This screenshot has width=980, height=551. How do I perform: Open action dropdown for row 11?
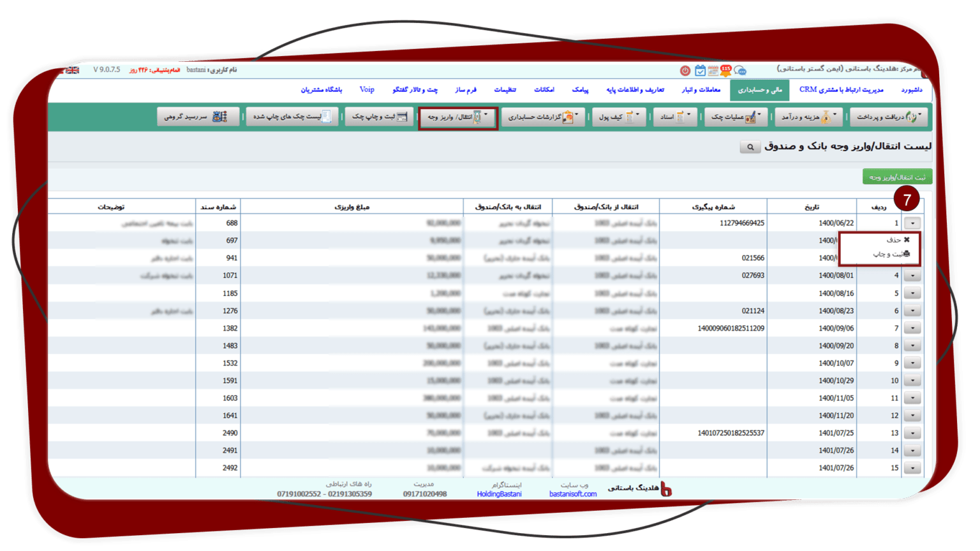point(912,398)
